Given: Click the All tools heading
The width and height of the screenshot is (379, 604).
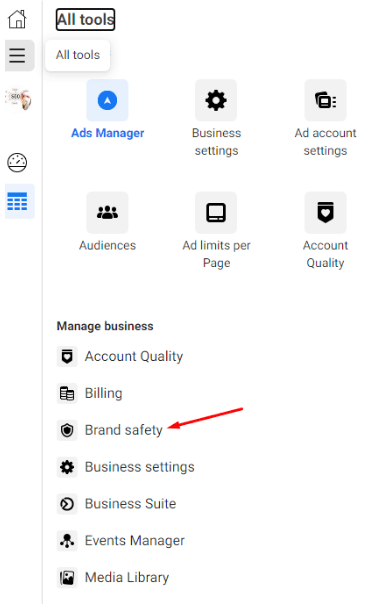Looking at the screenshot, I should tap(86, 19).
